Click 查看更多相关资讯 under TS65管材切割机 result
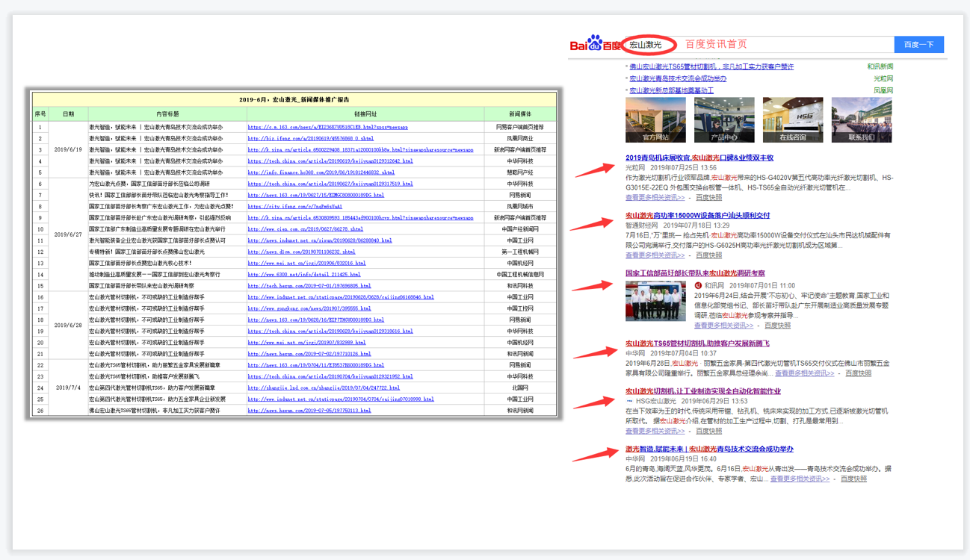This screenshot has width=970, height=560. pos(804,373)
